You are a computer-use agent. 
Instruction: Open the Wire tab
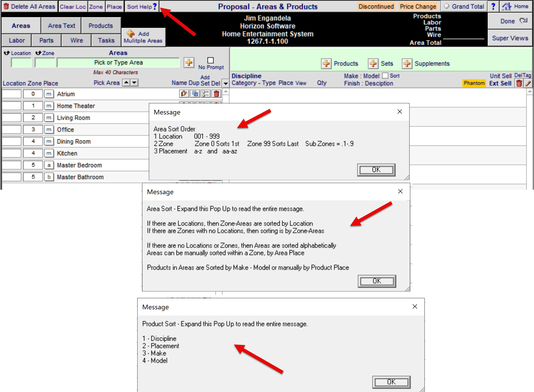pos(76,40)
